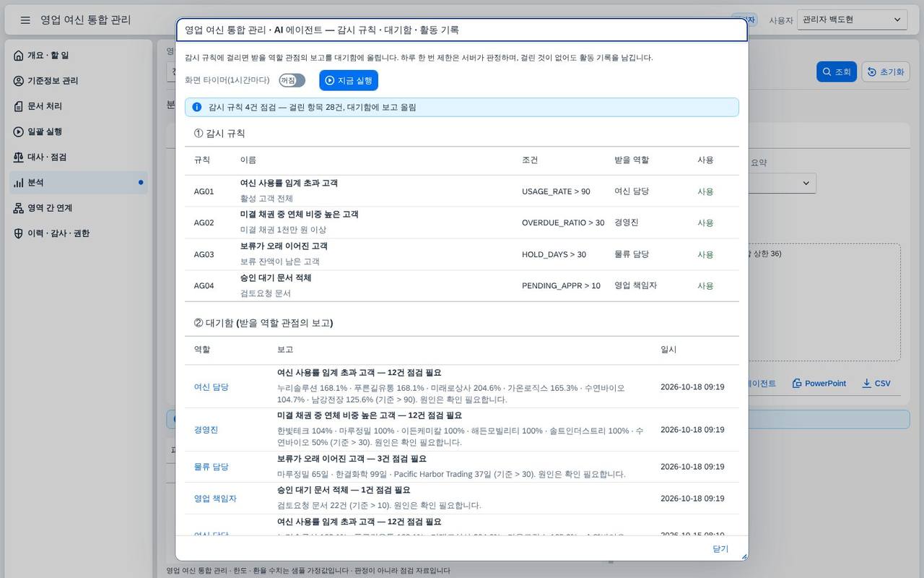
Task: Close the dialog with 닫기
Action: [720, 549]
